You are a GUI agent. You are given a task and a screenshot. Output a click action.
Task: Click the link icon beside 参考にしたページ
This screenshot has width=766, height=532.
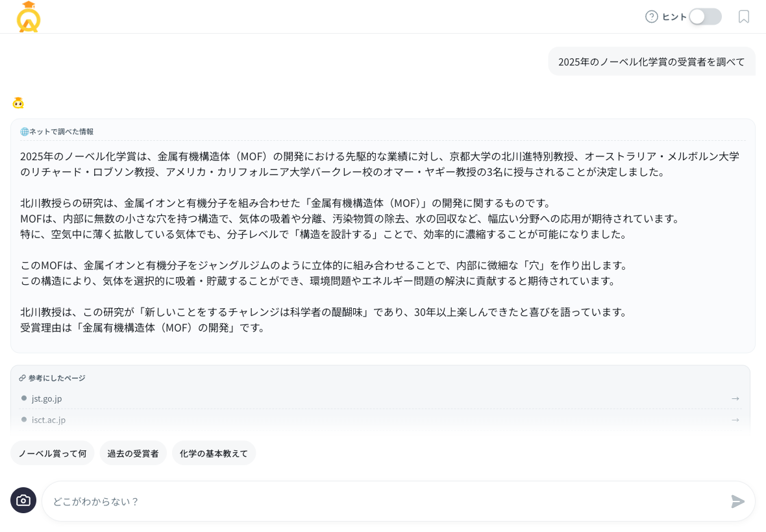23,378
